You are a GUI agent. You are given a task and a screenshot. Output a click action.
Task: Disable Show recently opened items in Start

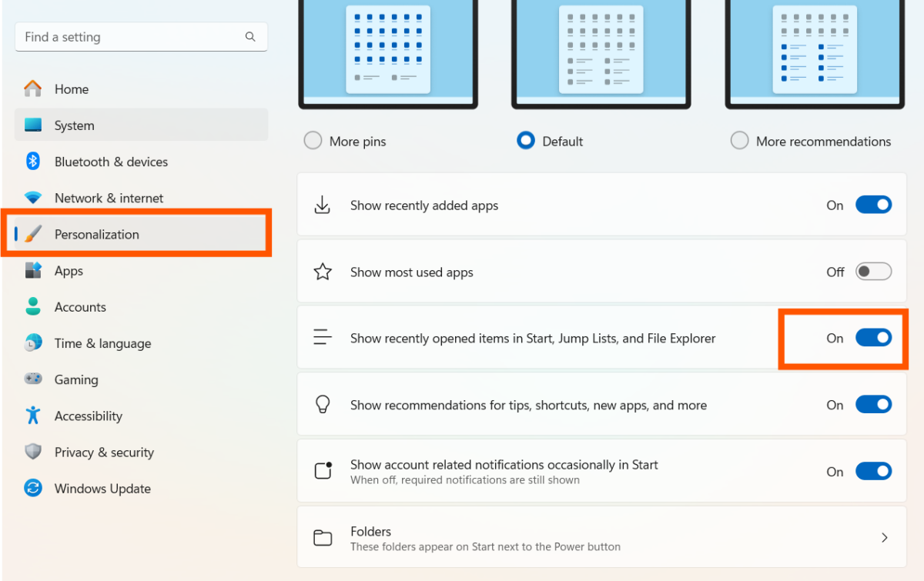(873, 338)
